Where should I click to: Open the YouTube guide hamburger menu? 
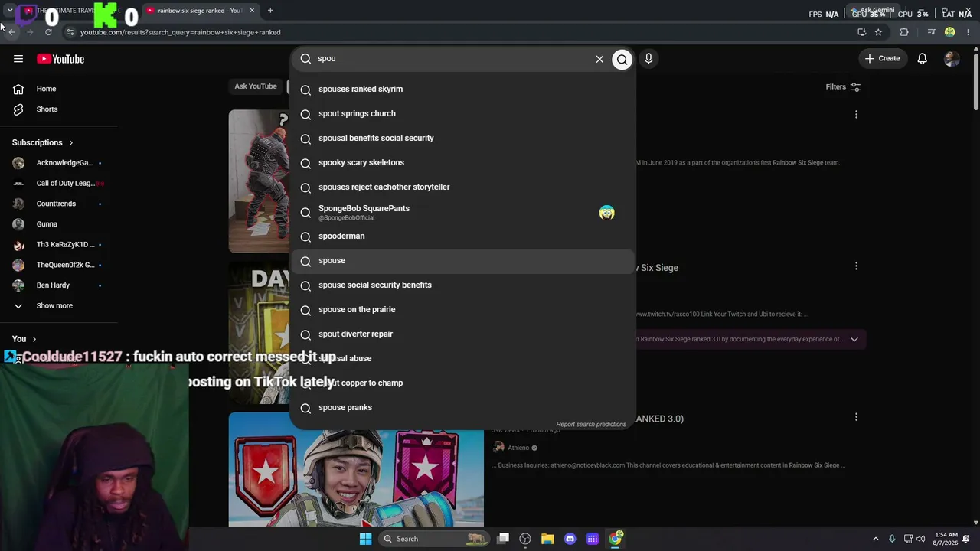point(18,59)
